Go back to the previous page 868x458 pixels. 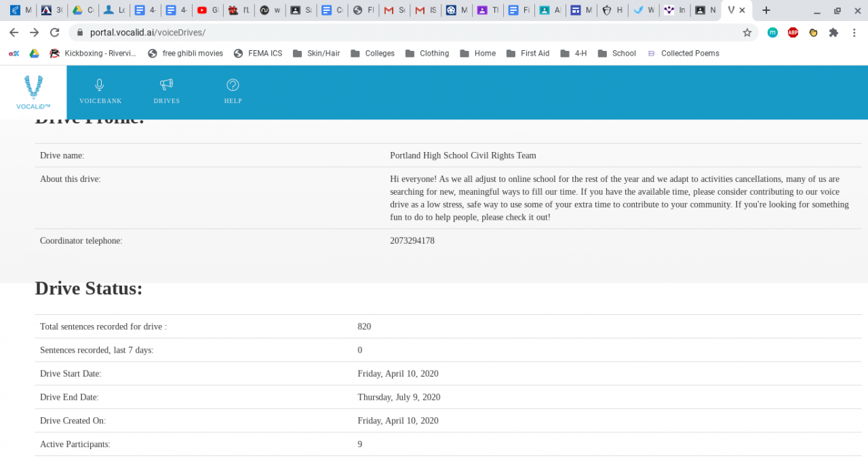point(14,33)
